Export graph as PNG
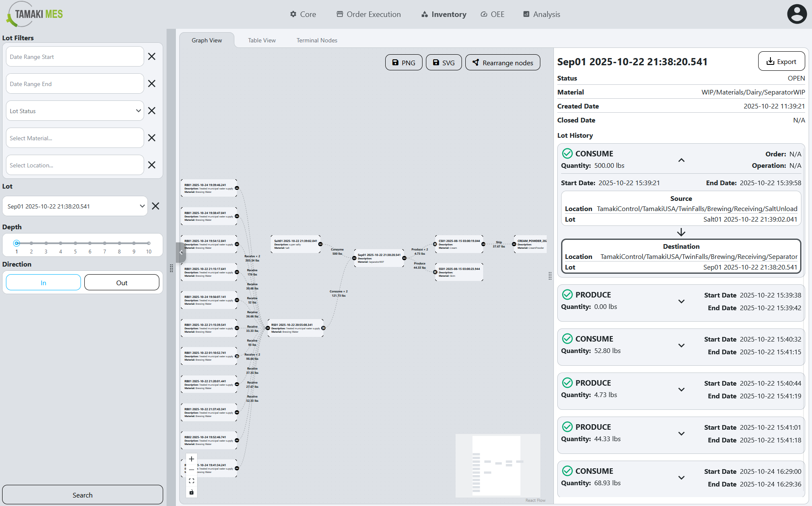Viewport: 812px width, 506px height. pos(403,62)
